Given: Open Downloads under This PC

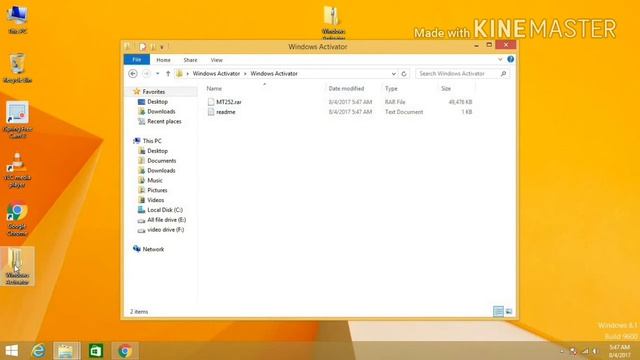Looking at the screenshot, I should pyautogui.click(x=161, y=171).
